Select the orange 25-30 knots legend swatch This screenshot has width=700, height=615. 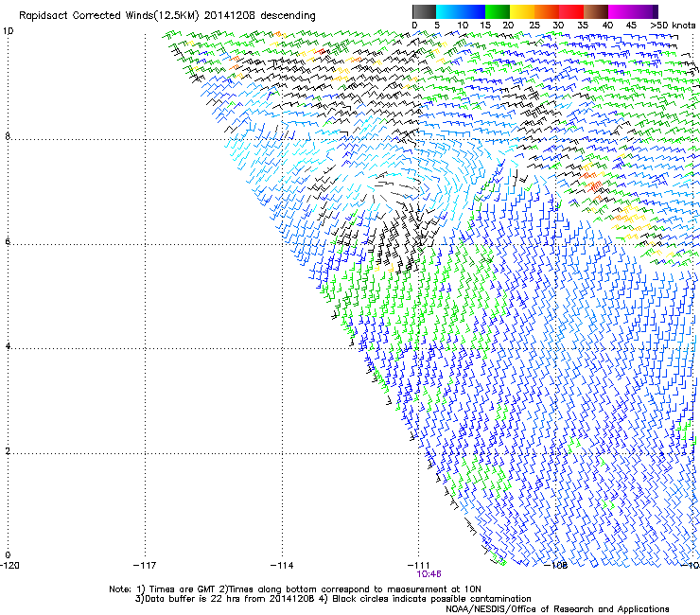tap(547, 11)
